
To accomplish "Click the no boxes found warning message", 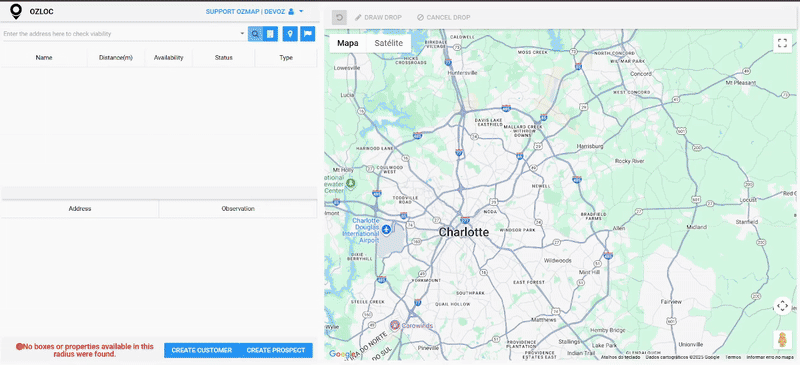I will (85, 350).
